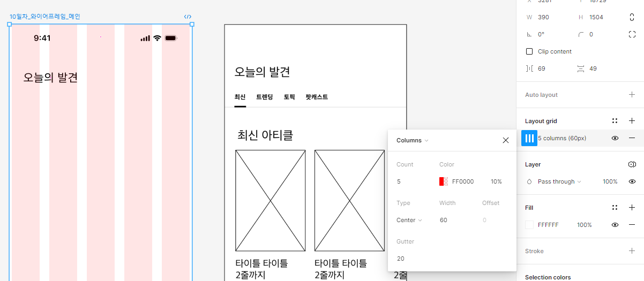Screen dimensions: 644x281
Task: Toggle Clip content checkbox
Action: point(529,51)
